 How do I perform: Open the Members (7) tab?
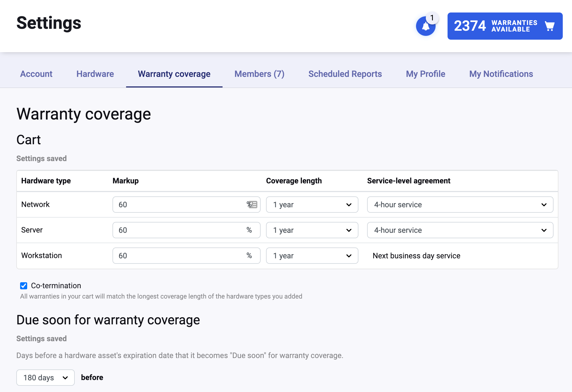[x=259, y=74]
